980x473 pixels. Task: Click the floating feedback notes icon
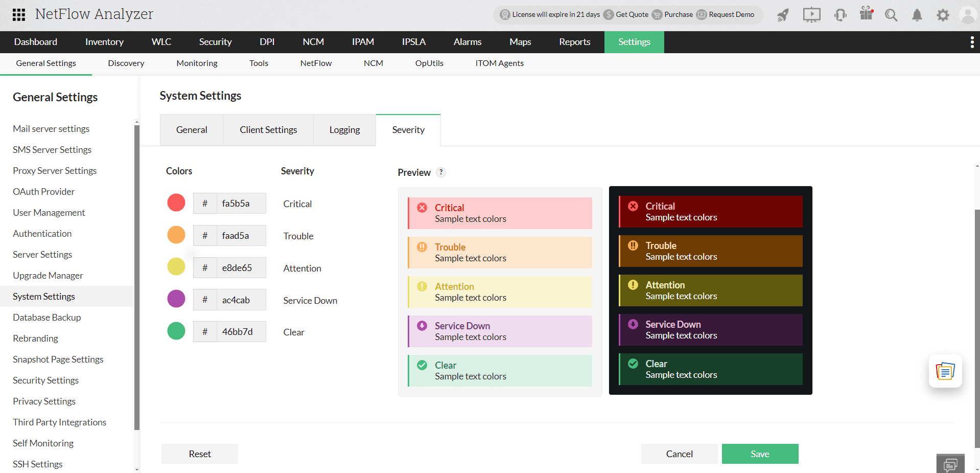coord(945,371)
